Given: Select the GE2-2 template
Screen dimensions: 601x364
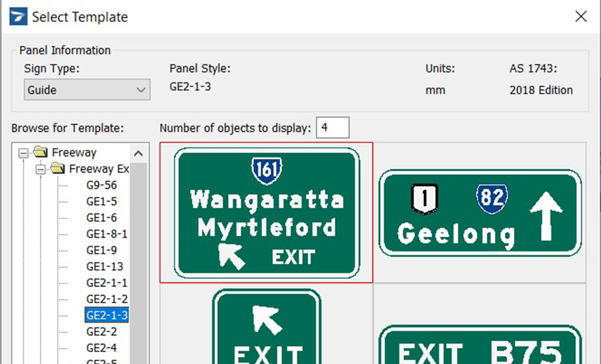Looking at the screenshot, I should pos(103,331).
